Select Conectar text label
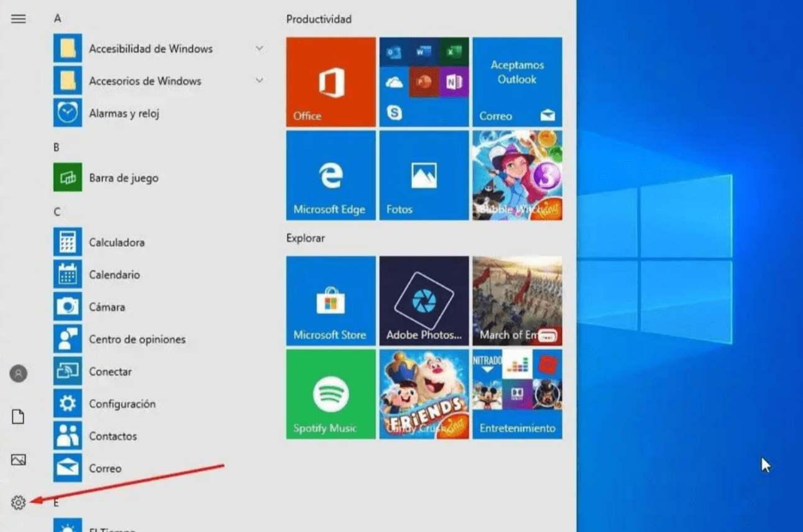Image resolution: width=803 pixels, height=532 pixels. click(110, 372)
